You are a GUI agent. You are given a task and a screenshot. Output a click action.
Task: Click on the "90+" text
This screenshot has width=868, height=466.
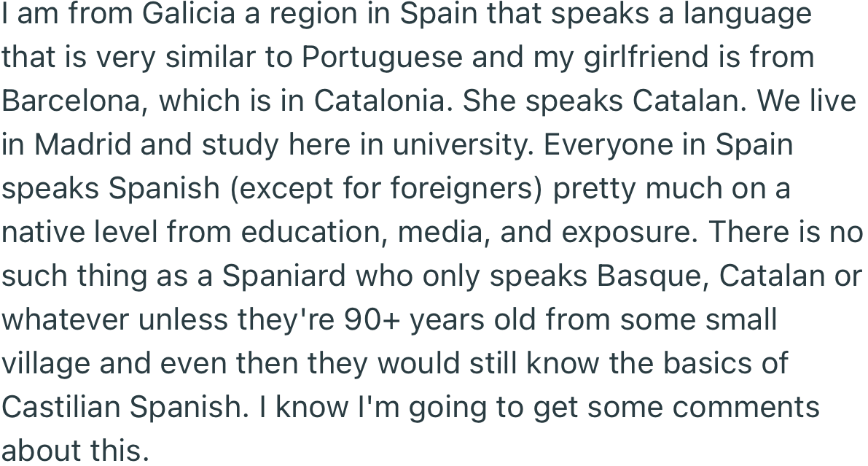(x=372, y=320)
